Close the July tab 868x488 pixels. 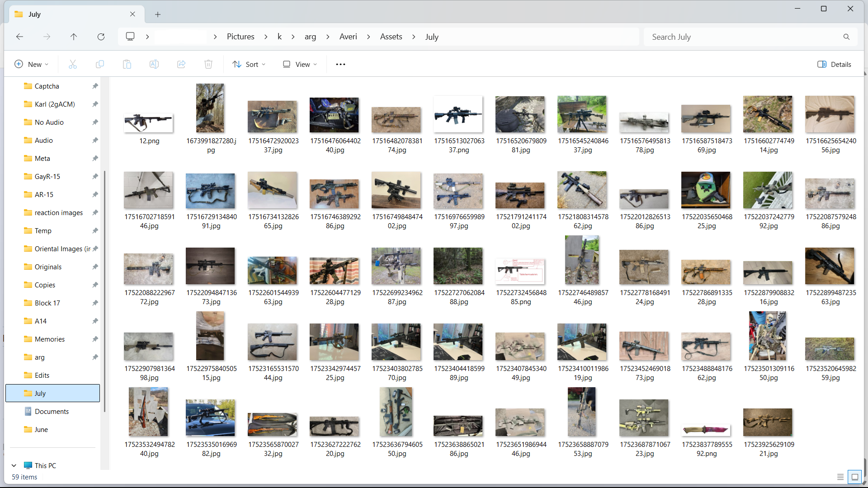[132, 14]
